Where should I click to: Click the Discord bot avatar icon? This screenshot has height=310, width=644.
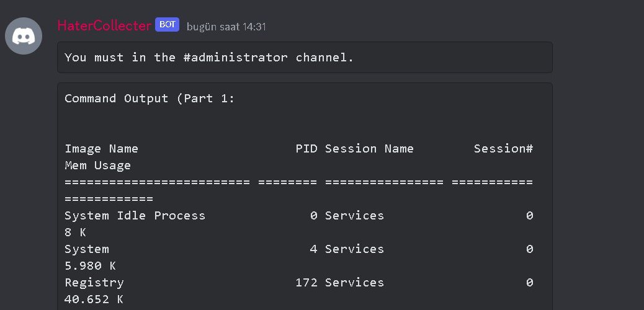click(24, 36)
